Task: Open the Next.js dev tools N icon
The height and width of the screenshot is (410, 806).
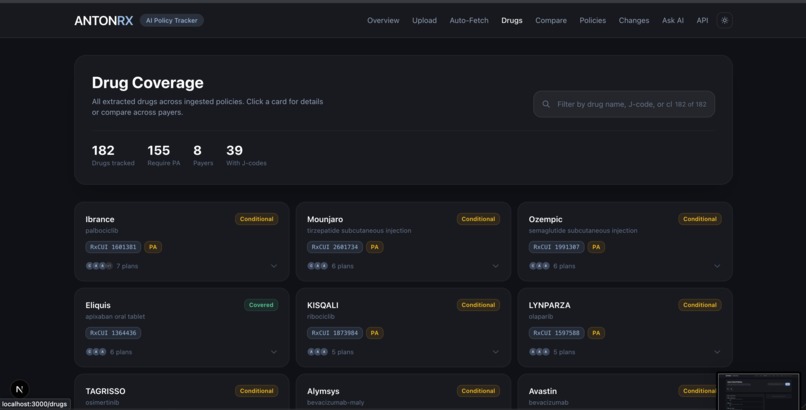Action: [x=20, y=389]
